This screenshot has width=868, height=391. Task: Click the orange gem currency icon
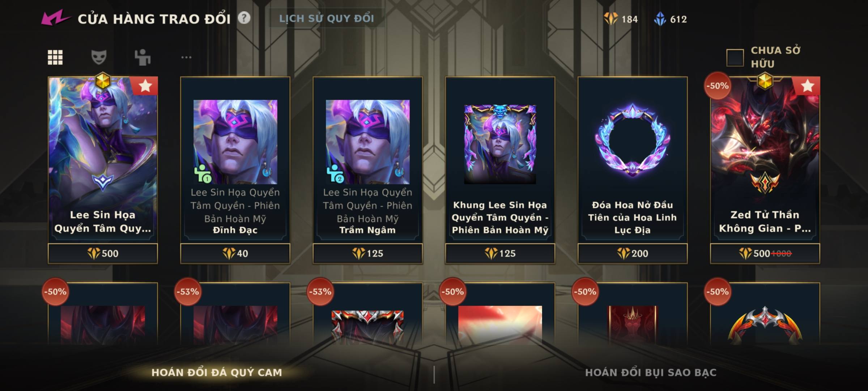610,19
